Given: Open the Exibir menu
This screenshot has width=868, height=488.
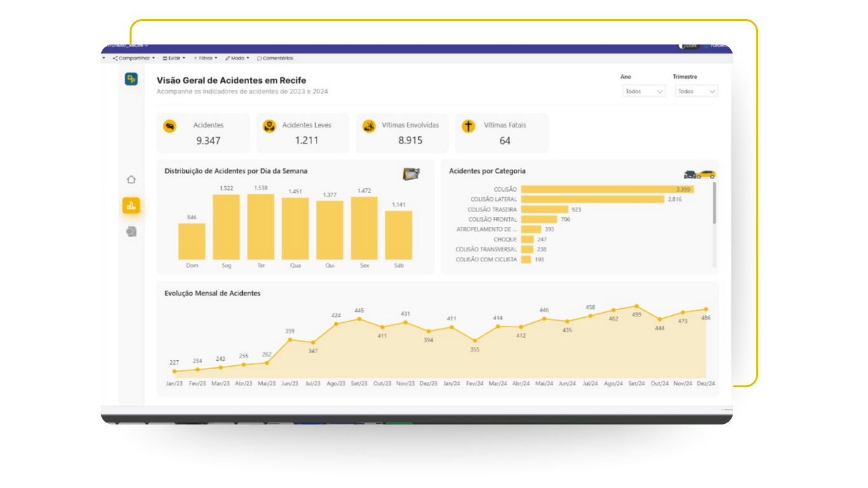Looking at the screenshot, I should pyautogui.click(x=174, y=58).
